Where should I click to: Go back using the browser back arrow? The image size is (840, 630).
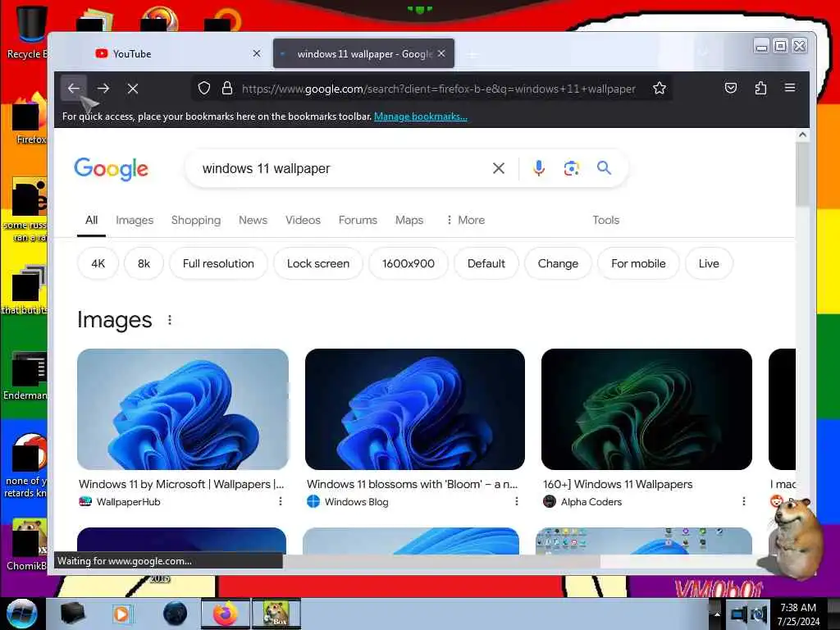coord(73,89)
